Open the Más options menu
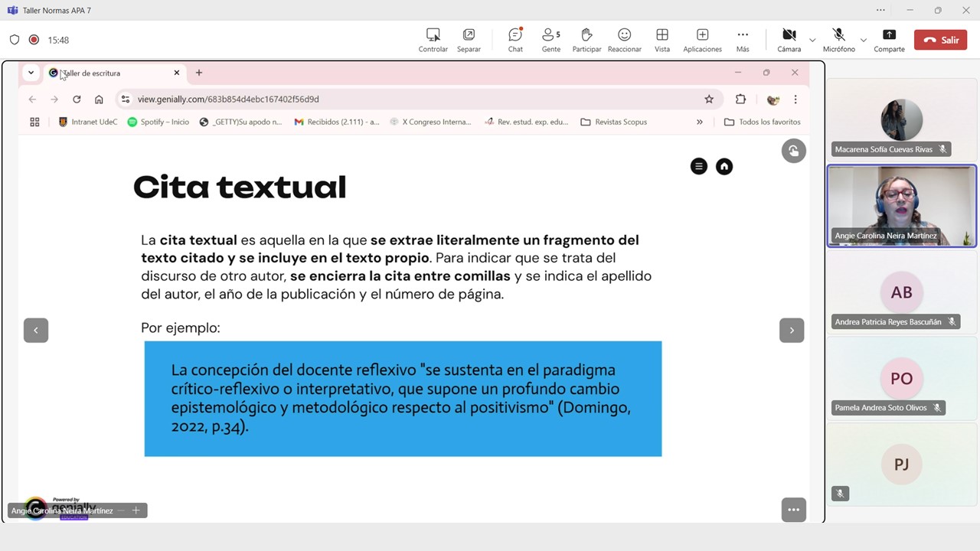The height and width of the screenshot is (551, 980). click(743, 40)
